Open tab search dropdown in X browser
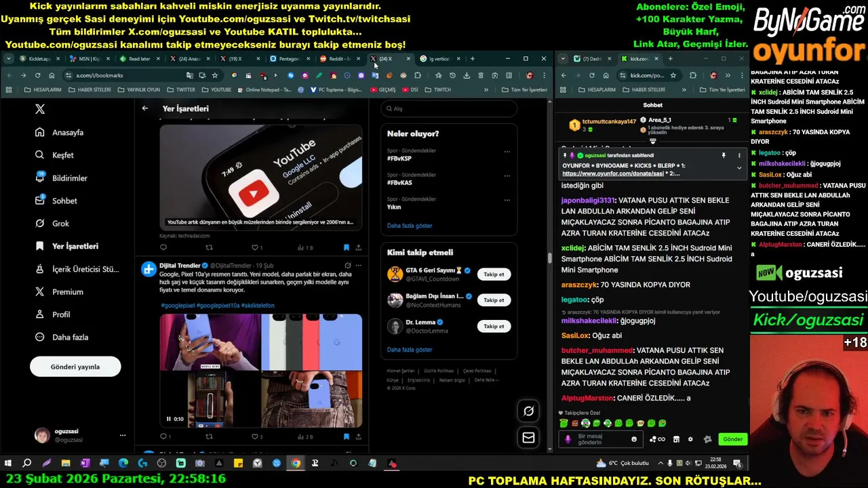The image size is (868, 488). (8, 59)
